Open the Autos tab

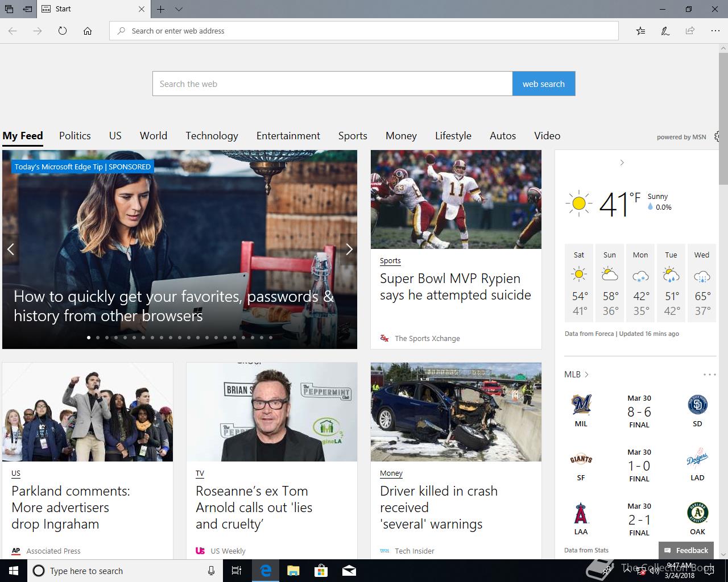tap(503, 136)
